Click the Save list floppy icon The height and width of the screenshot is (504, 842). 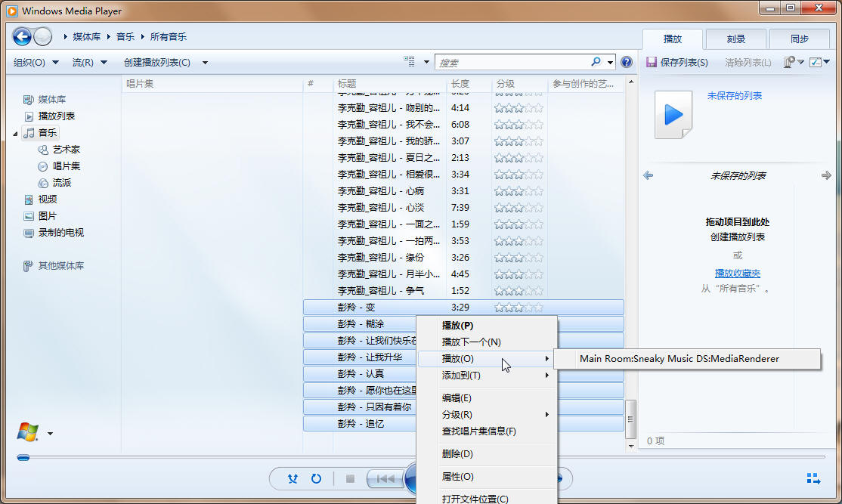coord(652,62)
